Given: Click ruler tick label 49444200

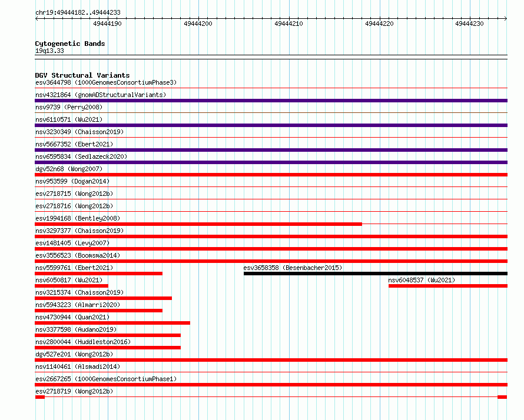Looking at the screenshot, I should [x=198, y=24].
